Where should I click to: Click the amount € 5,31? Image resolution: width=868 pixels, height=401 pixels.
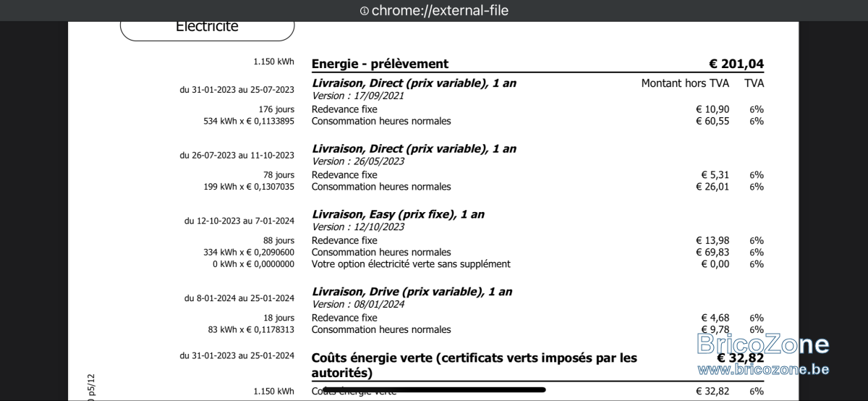715,174
